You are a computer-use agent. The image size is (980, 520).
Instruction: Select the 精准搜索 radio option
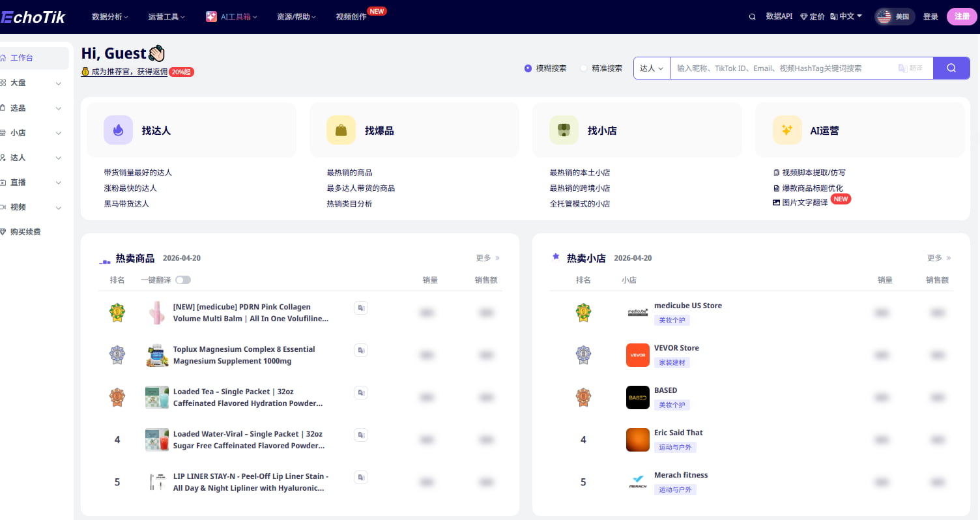(x=584, y=68)
